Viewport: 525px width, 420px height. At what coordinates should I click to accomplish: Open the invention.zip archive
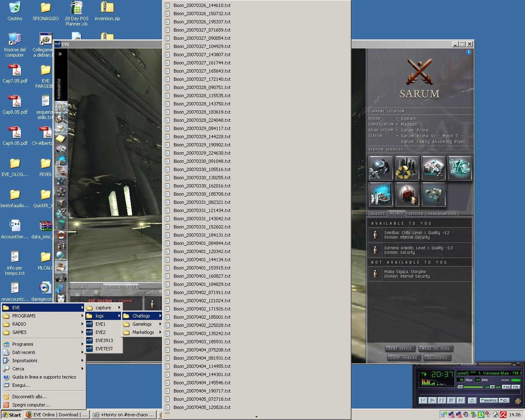pos(107,11)
